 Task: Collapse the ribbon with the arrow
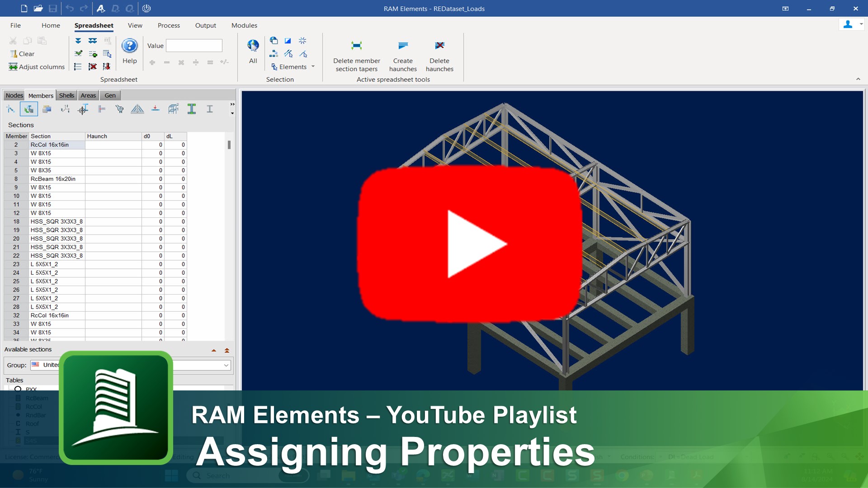click(x=858, y=79)
